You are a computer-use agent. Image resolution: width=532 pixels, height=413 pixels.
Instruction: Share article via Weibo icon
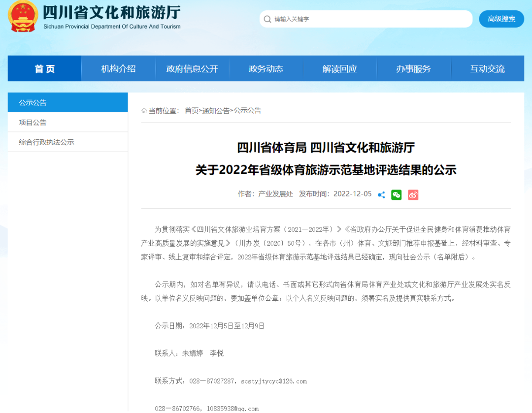pyautogui.click(x=413, y=195)
